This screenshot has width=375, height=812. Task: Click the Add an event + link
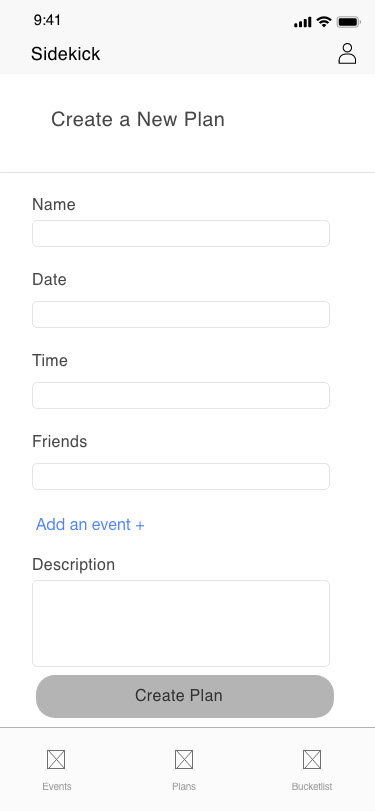(90, 525)
